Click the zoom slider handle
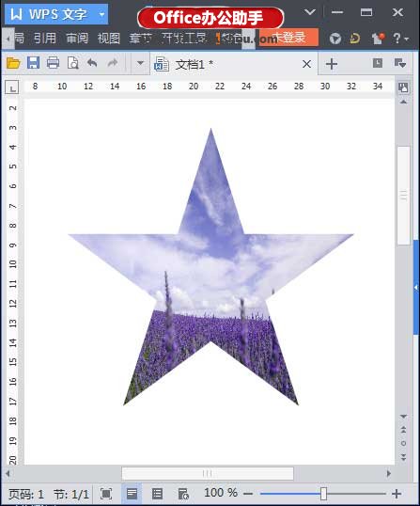This screenshot has width=420, height=506. tap(323, 494)
